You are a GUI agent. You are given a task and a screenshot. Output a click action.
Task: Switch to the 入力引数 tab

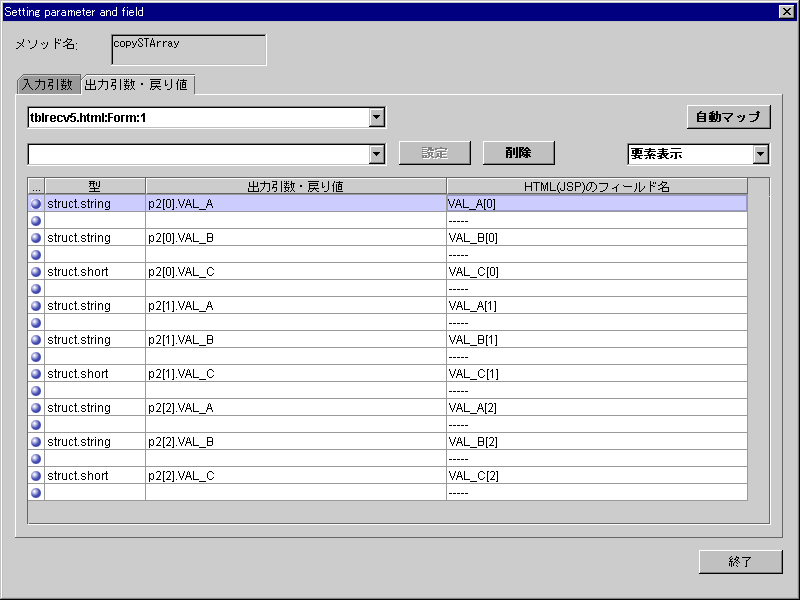click(x=47, y=85)
